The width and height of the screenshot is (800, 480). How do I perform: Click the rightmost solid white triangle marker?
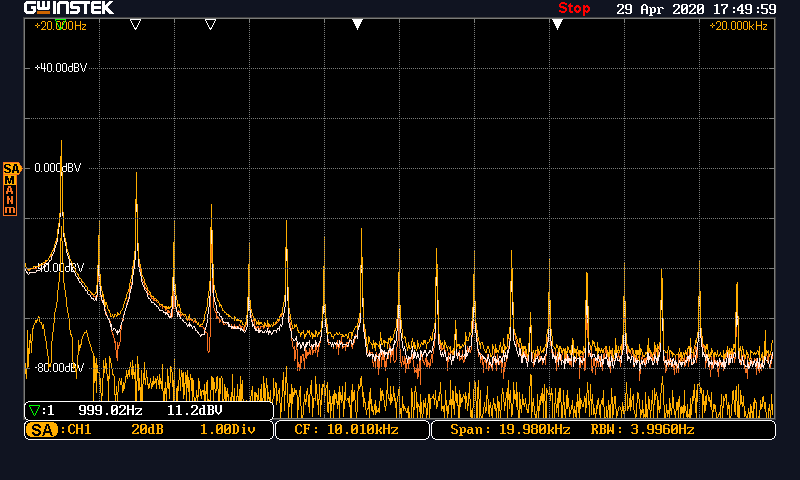557,25
